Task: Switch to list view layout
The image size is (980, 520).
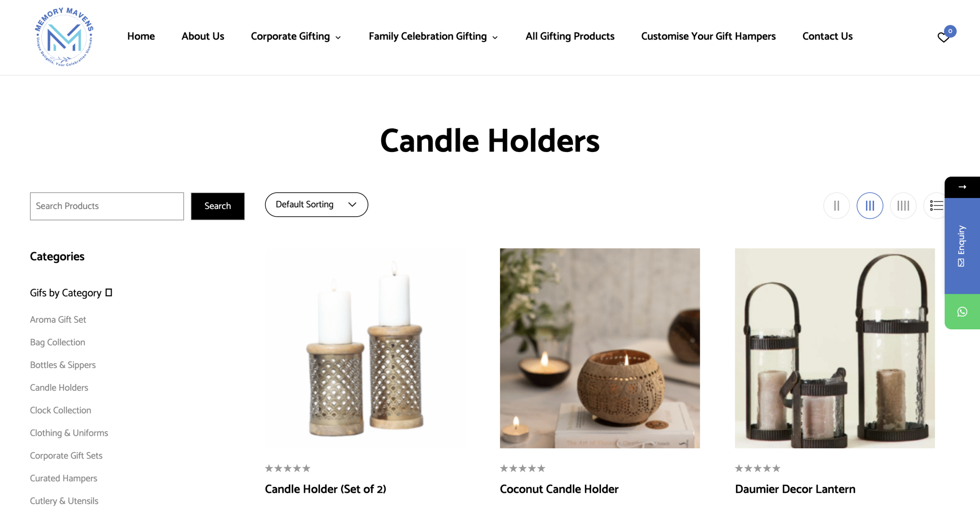Action: (936, 206)
